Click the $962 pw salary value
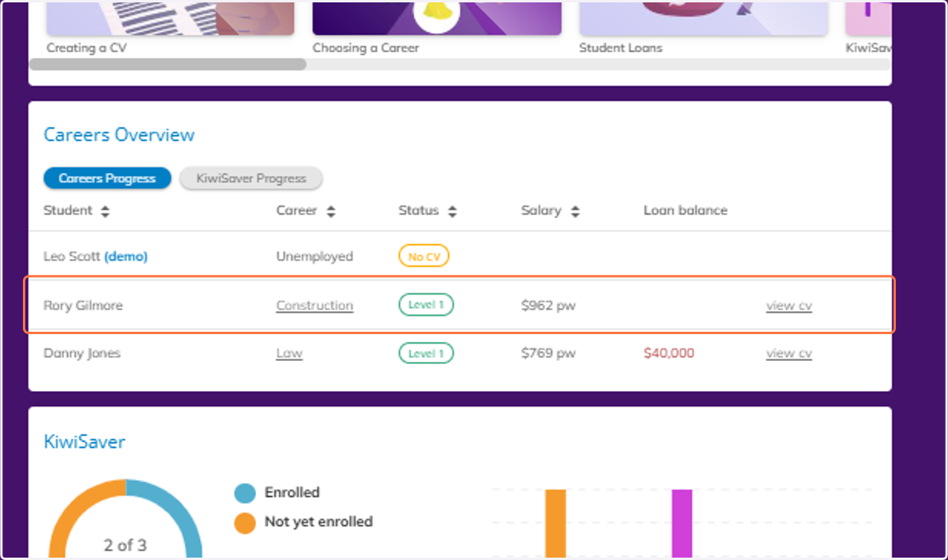The image size is (948, 560). pos(548,305)
